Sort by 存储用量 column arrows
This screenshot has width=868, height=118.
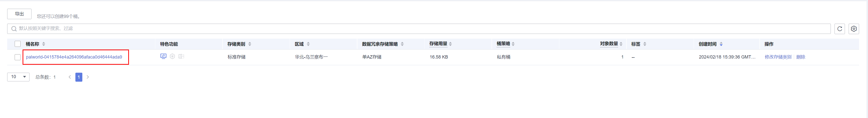coord(451,44)
